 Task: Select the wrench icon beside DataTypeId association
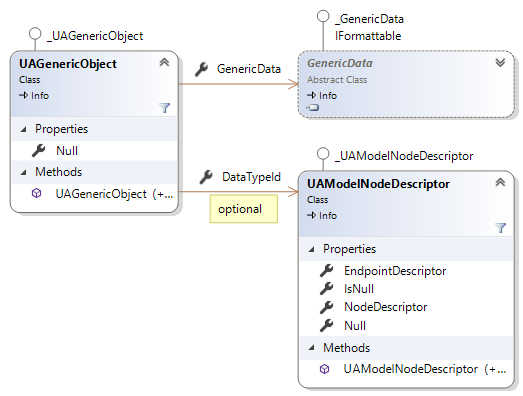[206, 177]
